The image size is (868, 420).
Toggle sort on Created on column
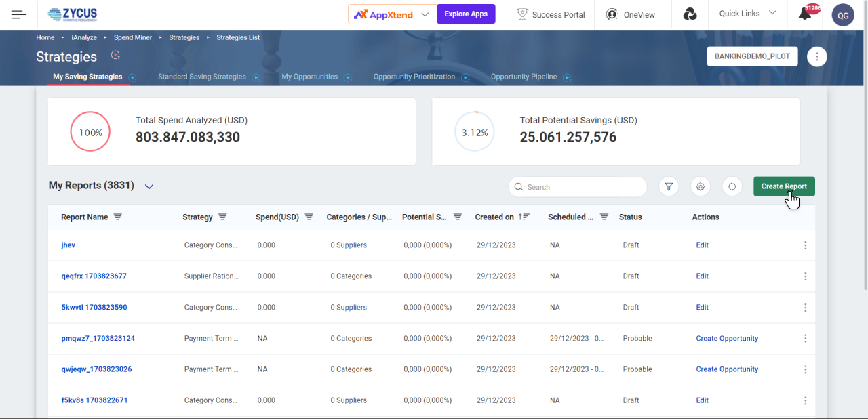coord(524,217)
